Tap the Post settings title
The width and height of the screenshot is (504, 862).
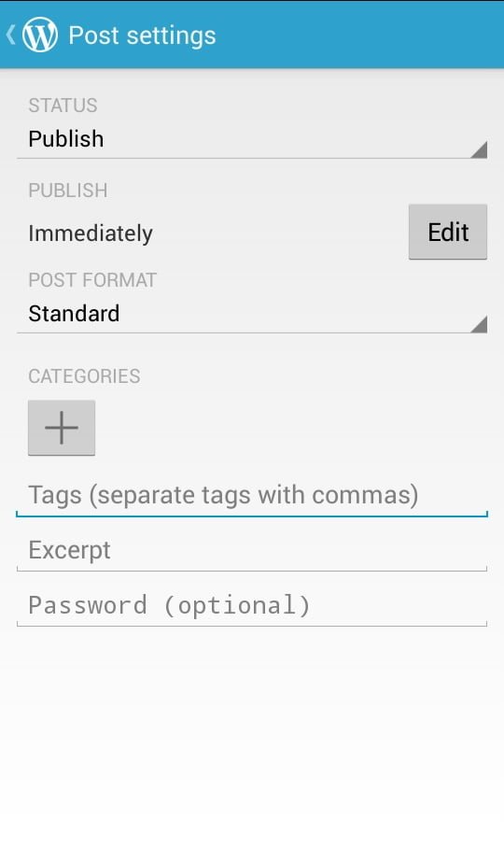coord(142,35)
